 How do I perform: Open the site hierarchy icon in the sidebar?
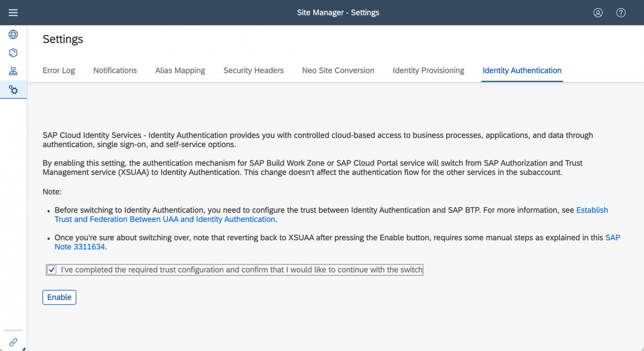13,71
